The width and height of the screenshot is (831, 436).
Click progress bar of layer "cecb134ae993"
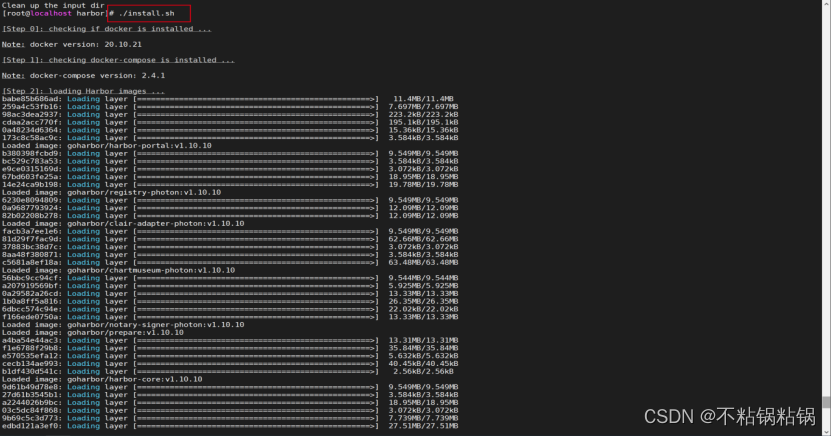pyautogui.click(x=256, y=364)
